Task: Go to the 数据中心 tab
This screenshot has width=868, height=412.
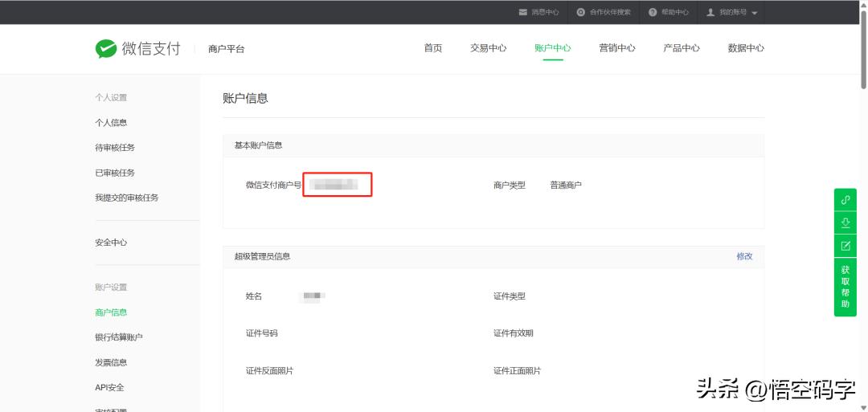Action: click(745, 48)
